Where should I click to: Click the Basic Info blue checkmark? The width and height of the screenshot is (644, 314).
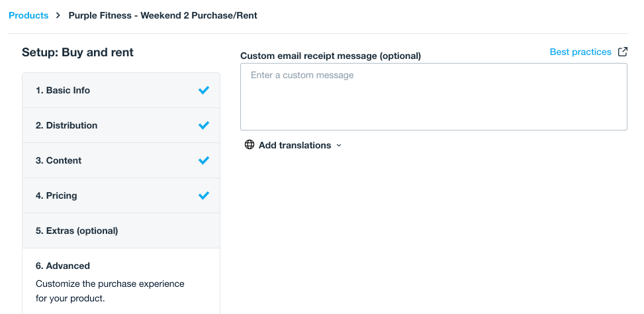(x=204, y=90)
